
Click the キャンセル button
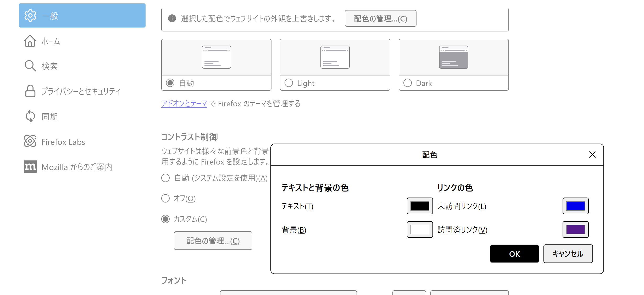(x=568, y=254)
